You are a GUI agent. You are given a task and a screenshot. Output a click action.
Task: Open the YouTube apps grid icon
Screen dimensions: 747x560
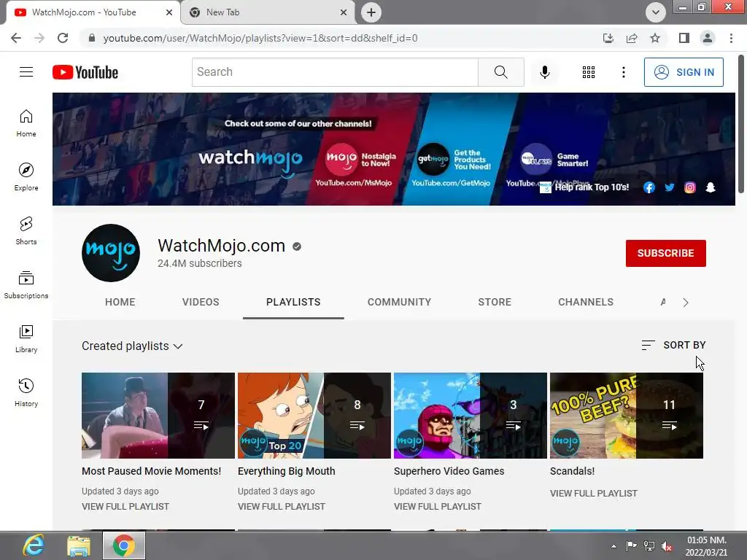[589, 72]
